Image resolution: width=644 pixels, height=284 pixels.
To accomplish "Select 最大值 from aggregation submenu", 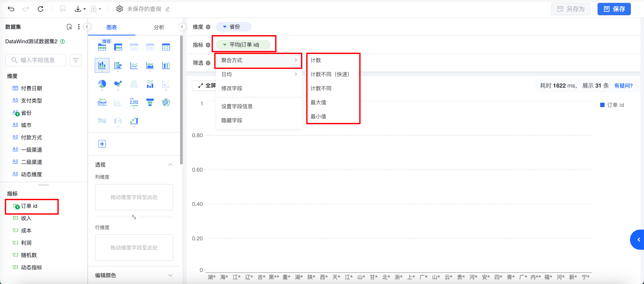I will [318, 102].
